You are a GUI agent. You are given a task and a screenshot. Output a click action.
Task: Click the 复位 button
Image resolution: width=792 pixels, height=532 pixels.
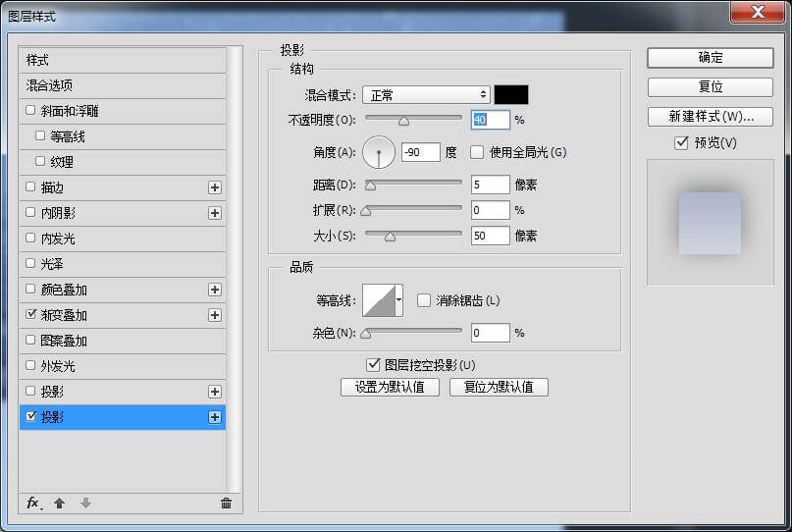(711, 87)
